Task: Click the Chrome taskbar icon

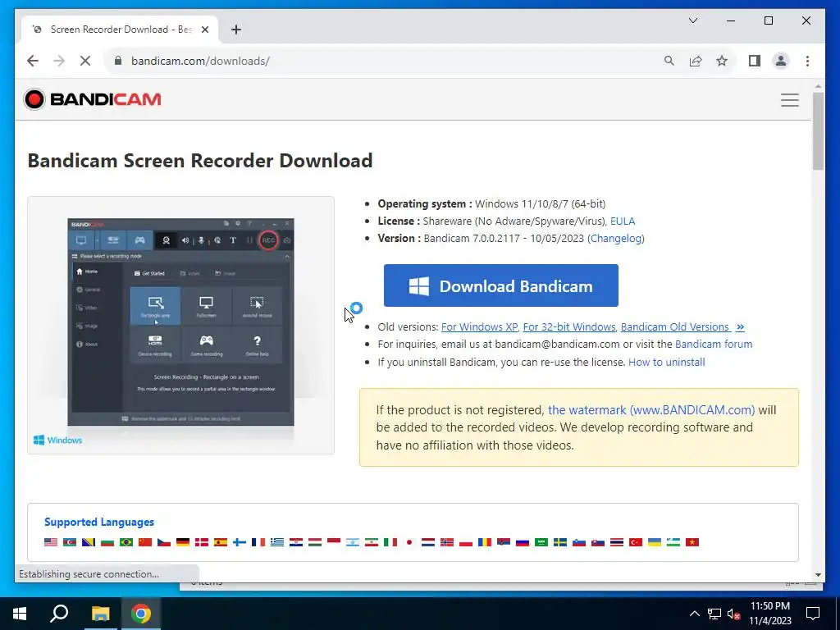Action: tap(141, 614)
